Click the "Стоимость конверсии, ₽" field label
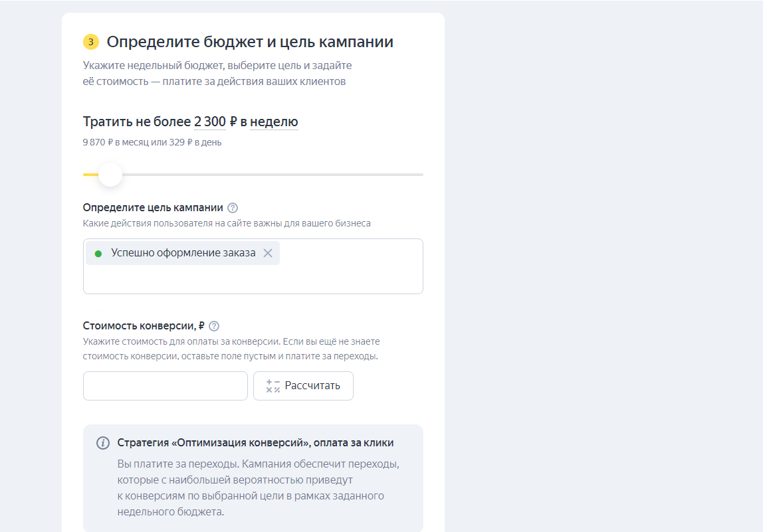763x532 pixels. (x=144, y=326)
